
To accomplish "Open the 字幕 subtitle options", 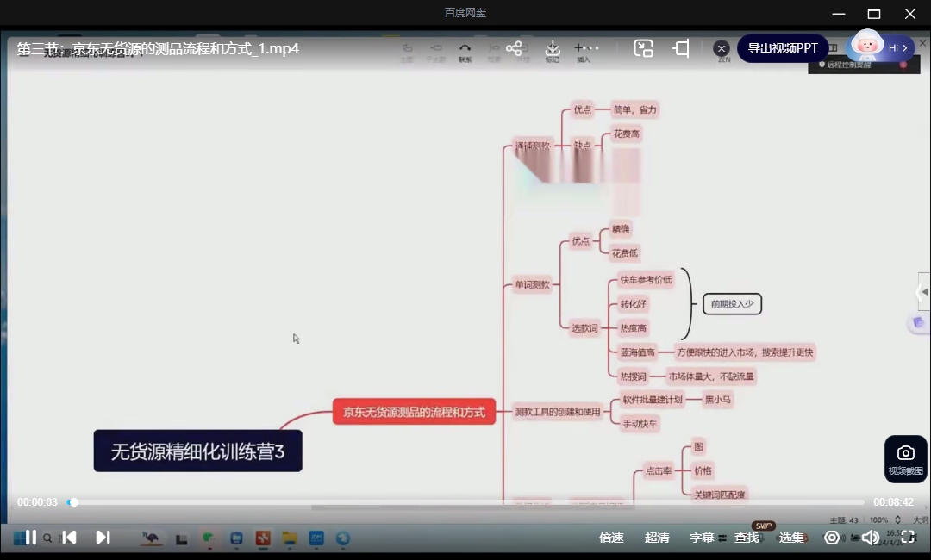I will click(x=702, y=538).
